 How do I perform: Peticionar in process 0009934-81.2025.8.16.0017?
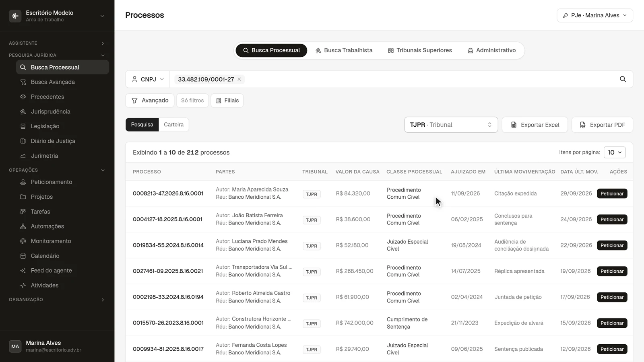click(612, 349)
